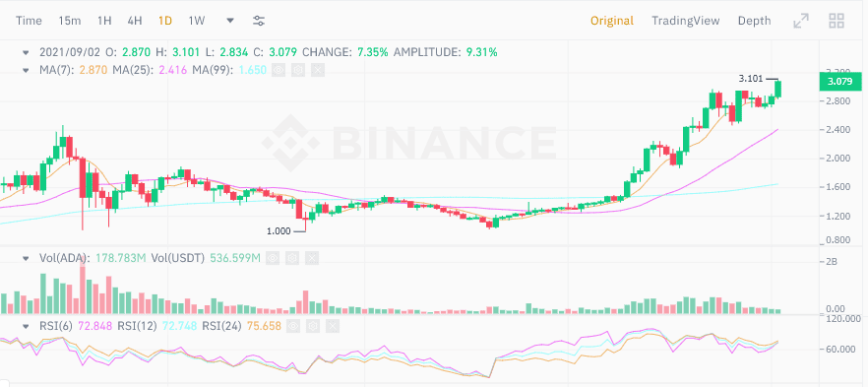This screenshot has width=868, height=387.
Task: Open MA indicator settings gear
Action: (x=297, y=70)
